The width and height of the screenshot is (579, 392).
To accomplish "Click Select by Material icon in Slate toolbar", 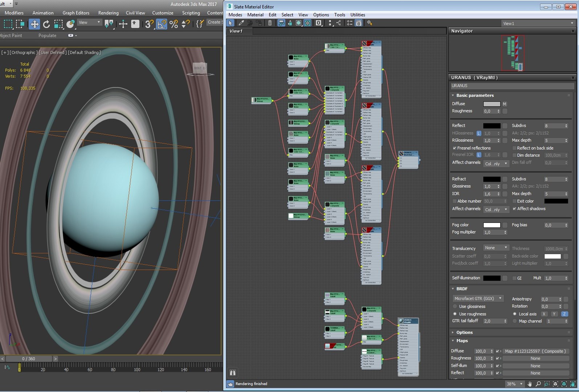I will pos(369,23).
